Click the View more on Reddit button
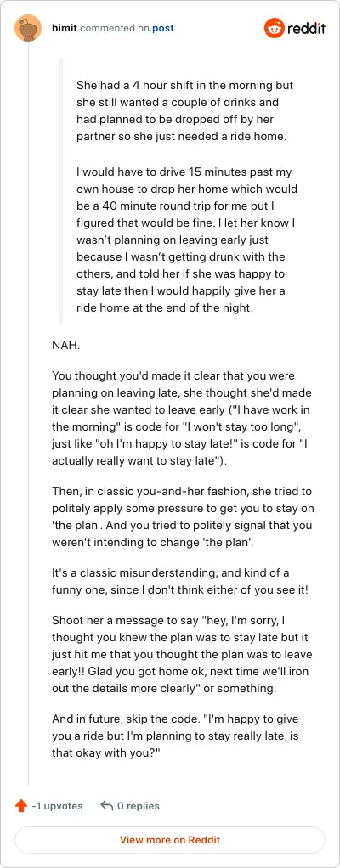This screenshot has width=340, height=868. 170,840
